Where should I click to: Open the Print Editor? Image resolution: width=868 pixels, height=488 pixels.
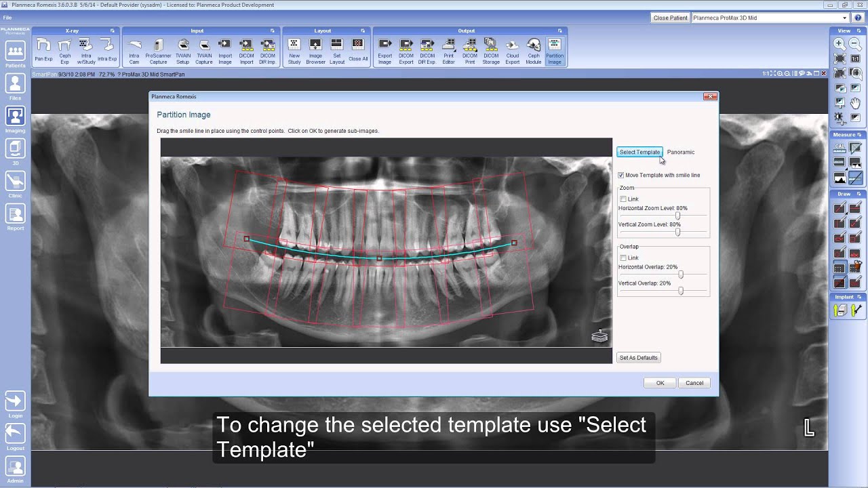(449, 51)
